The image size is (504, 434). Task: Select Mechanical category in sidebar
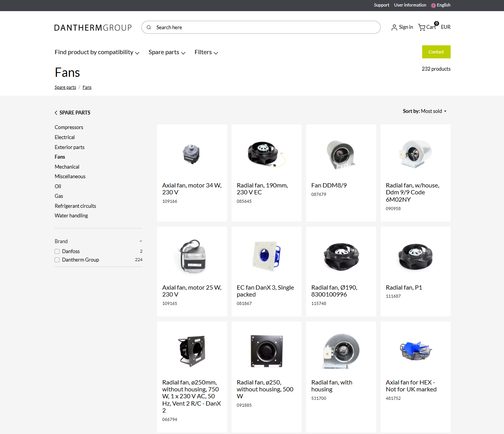(x=67, y=167)
